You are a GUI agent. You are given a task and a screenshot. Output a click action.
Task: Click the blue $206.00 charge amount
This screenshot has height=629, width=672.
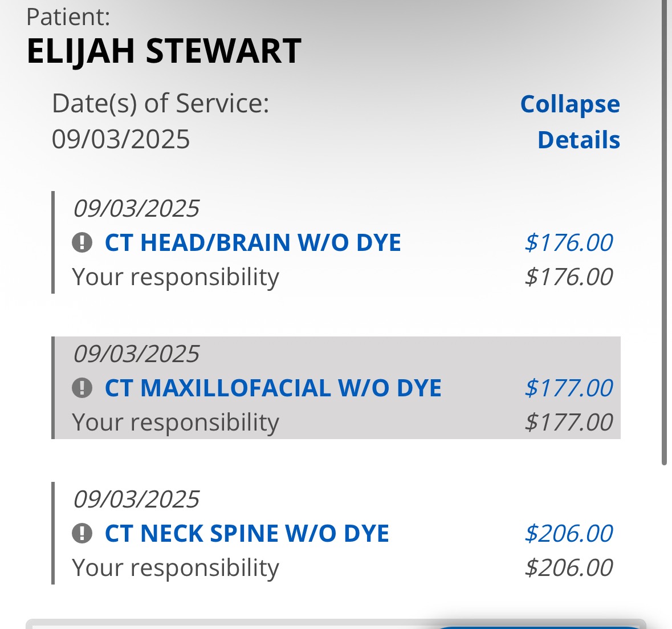[568, 534]
